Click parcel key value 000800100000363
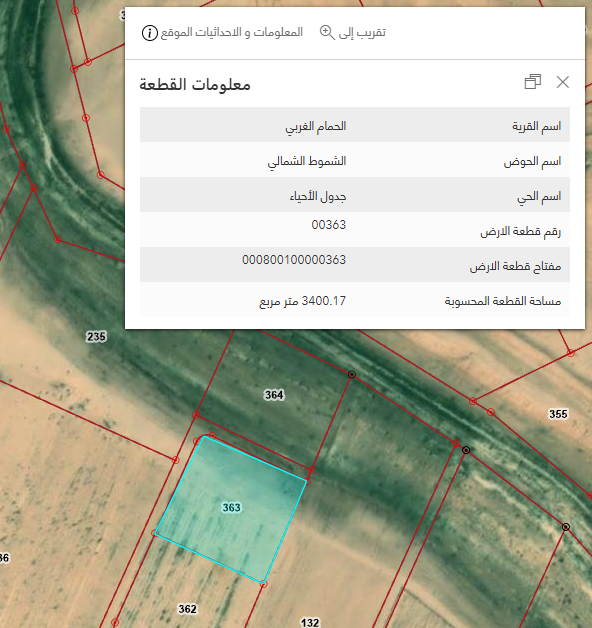The height and width of the screenshot is (628, 592). click(x=294, y=260)
